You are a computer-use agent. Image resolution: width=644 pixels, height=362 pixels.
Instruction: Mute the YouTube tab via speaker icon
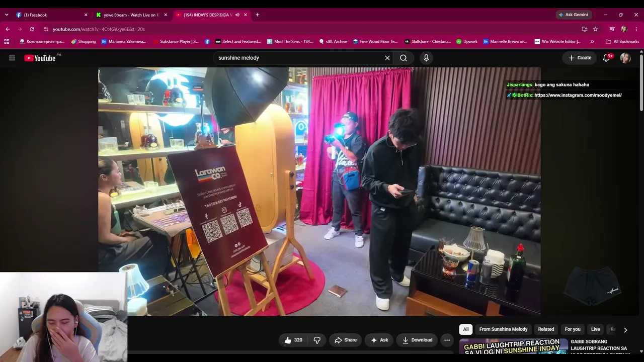point(237,15)
